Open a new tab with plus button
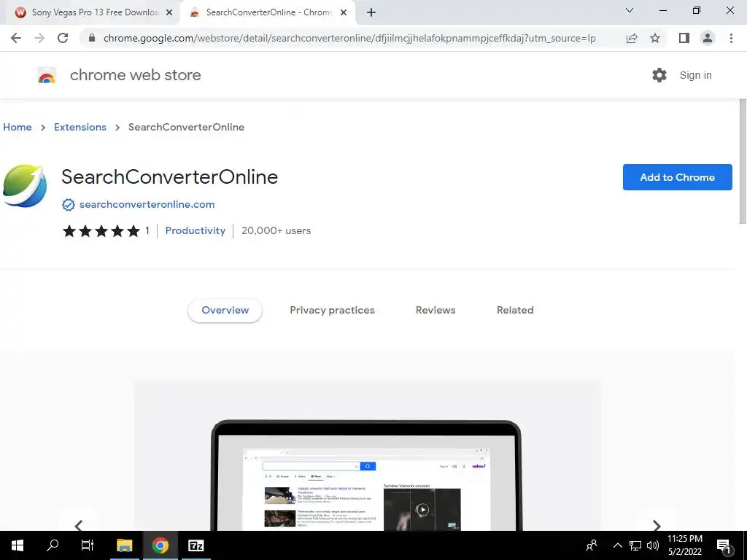Viewport: 747px width, 560px height. 371,13
